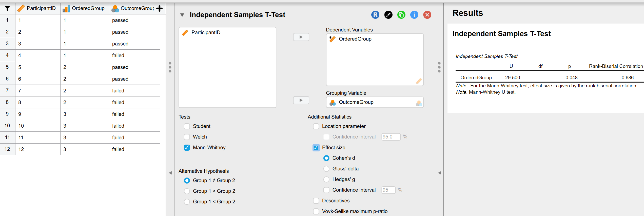
Task: Click the location confidence interval 95.0 field
Action: (391, 137)
